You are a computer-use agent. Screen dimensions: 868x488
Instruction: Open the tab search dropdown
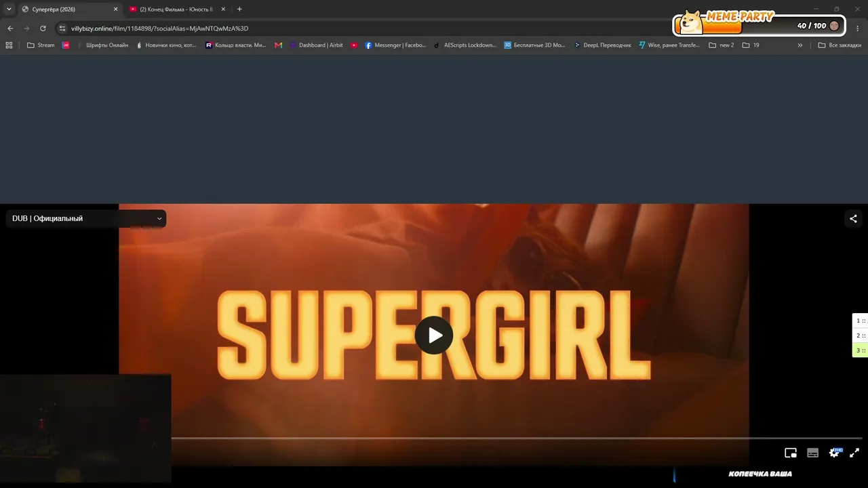[x=9, y=9]
